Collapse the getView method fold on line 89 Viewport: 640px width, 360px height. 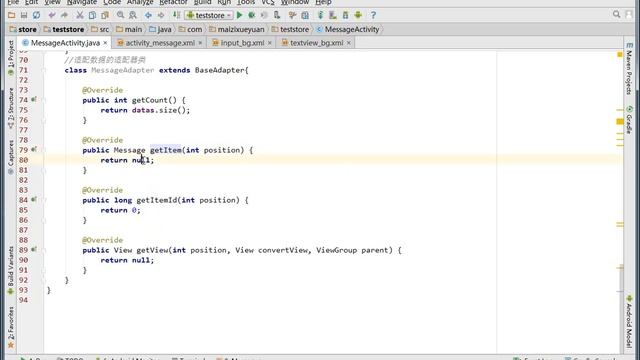coord(44,250)
